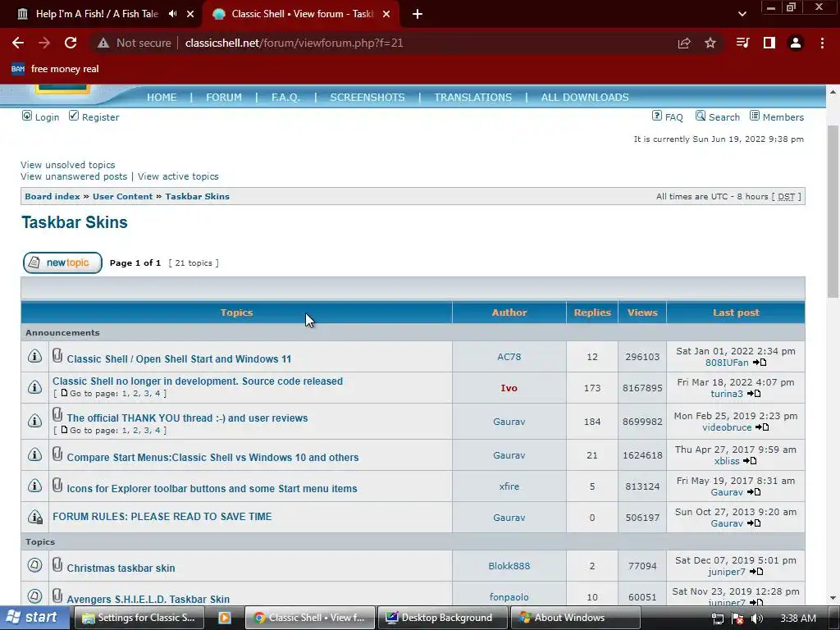Viewport: 840px width, 630px height.
Task: Open the media control queue icon
Action: (742, 43)
